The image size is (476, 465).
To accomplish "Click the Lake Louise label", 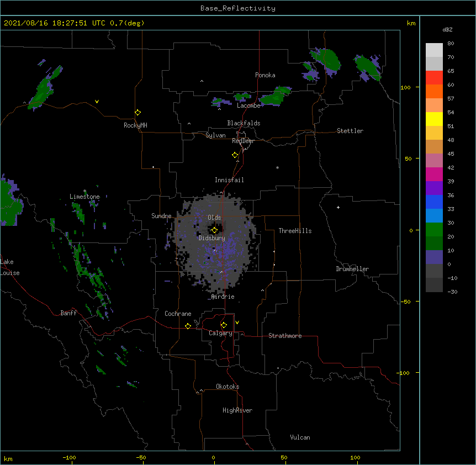I will tap(9, 267).
